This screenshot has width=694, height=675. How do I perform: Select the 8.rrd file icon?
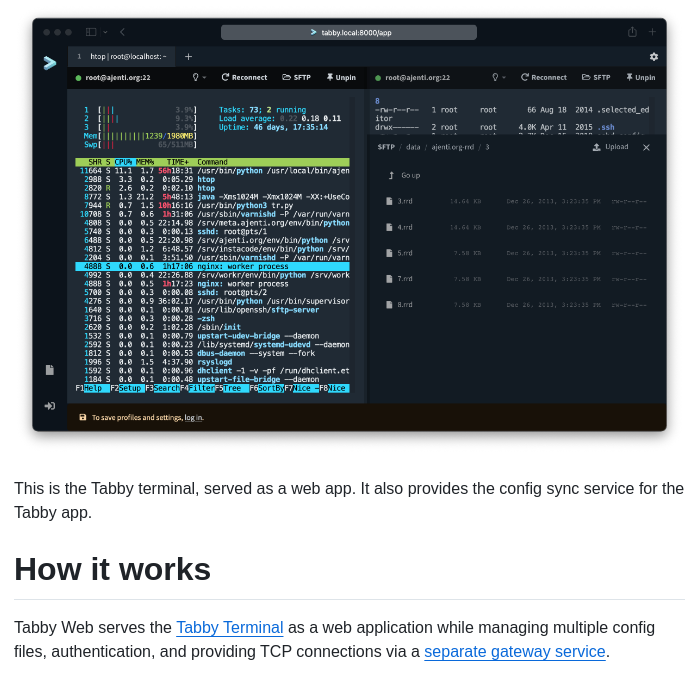[x=389, y=305]
